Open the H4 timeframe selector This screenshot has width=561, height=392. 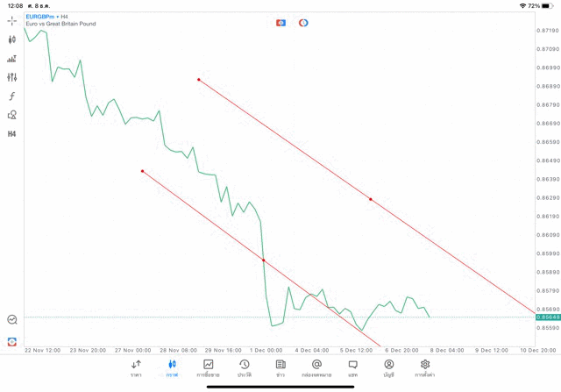[x=12, y=134]
